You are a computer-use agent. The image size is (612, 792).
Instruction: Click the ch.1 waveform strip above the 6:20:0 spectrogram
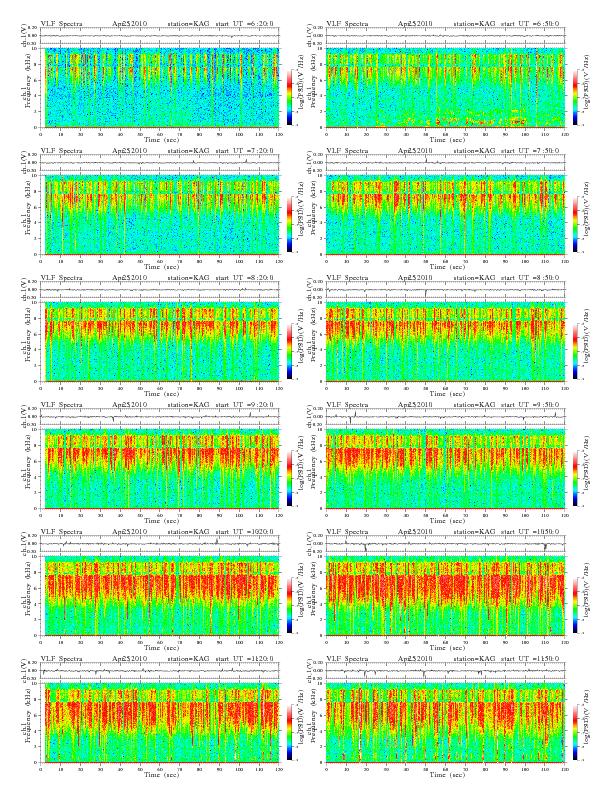160,36
